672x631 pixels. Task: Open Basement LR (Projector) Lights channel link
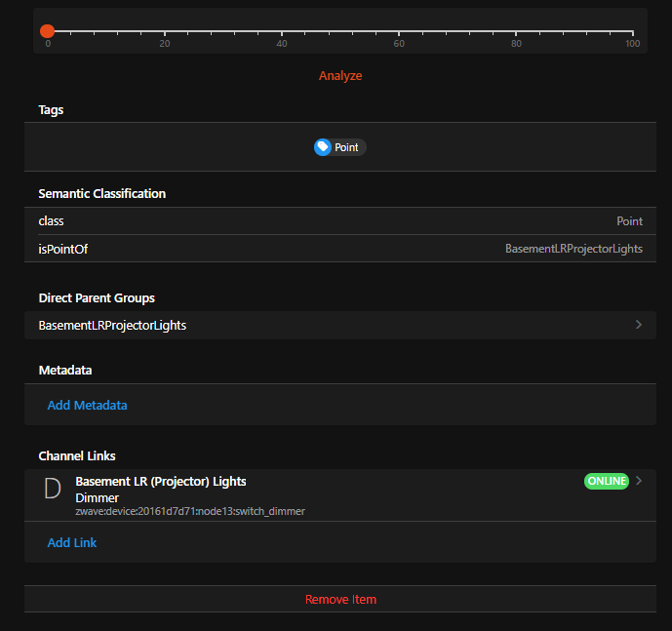click(x=161, y=482)
